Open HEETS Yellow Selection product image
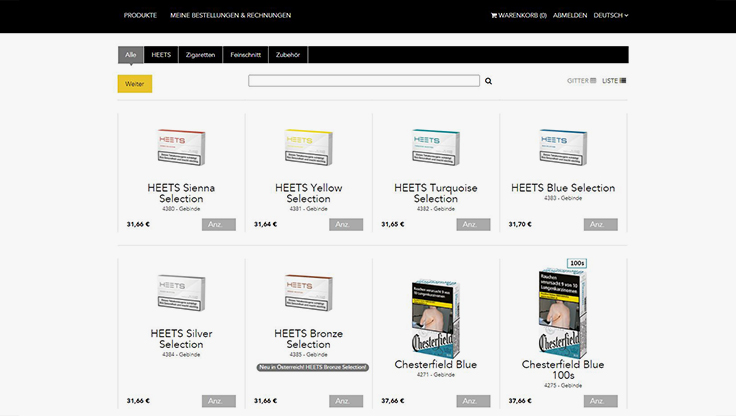Screen dimensions: 736x416 (308, 147)
